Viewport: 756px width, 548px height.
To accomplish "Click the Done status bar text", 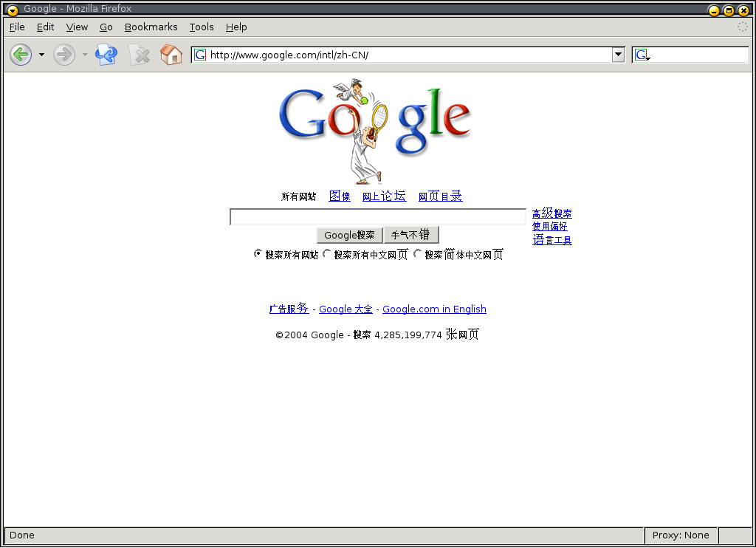I will [x=22, y=535].
